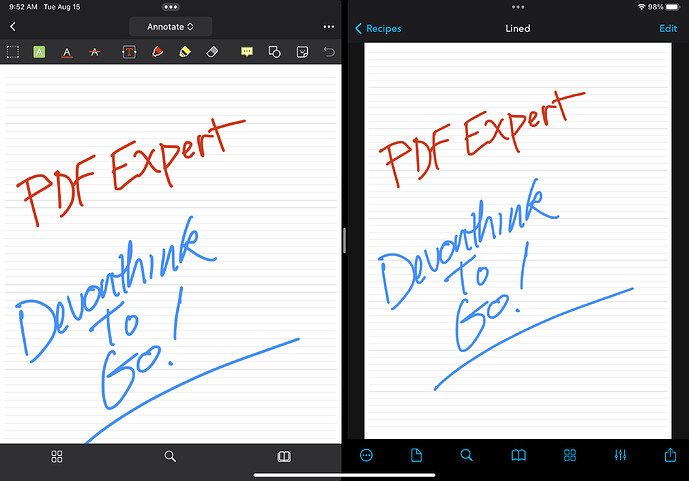Return to Recipes in DEVONthink

click(x=378, y=29)
